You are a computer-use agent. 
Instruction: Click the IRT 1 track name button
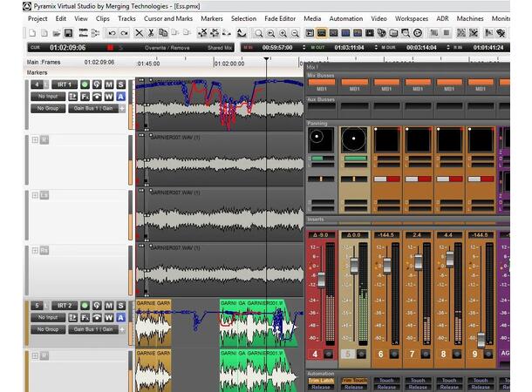65,84
